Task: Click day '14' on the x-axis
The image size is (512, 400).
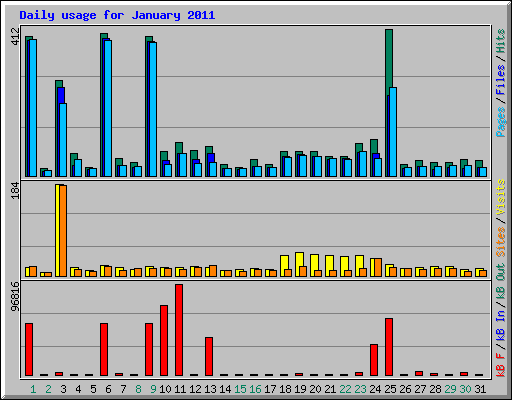Action: point(225,389)
